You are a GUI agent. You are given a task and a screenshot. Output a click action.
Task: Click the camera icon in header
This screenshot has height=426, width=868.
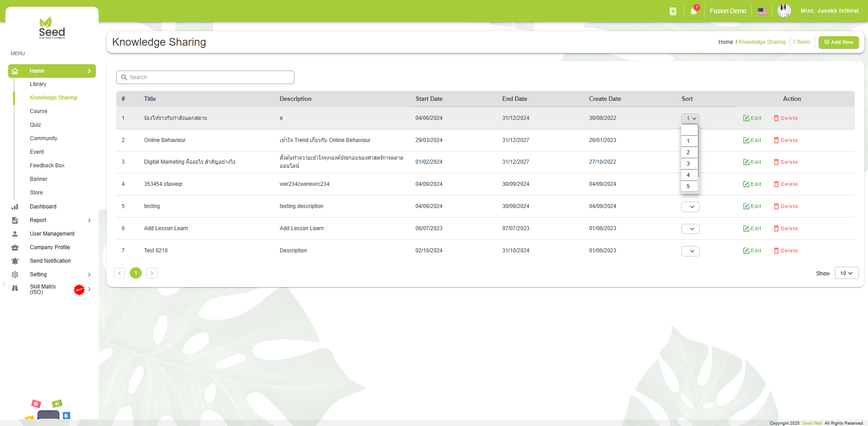[x=673, y=11]
